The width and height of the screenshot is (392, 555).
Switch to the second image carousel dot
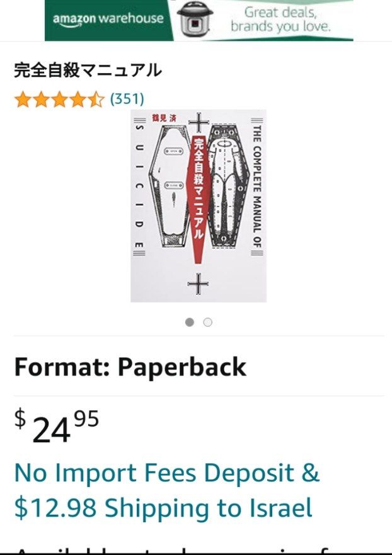208,322
